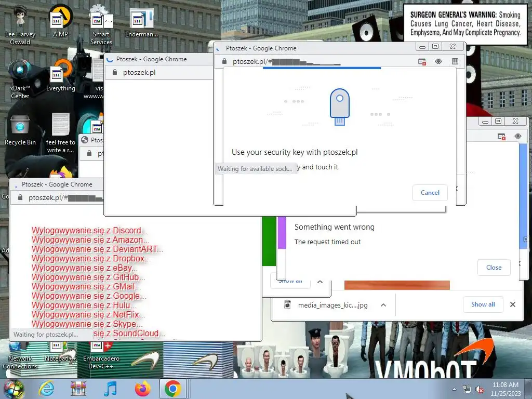The width and height of the screenshot is (532, 399).
Task: Click the ptoszek.pl/# address in the security key window
Action: pyautogui.click(x=287, y=62)
